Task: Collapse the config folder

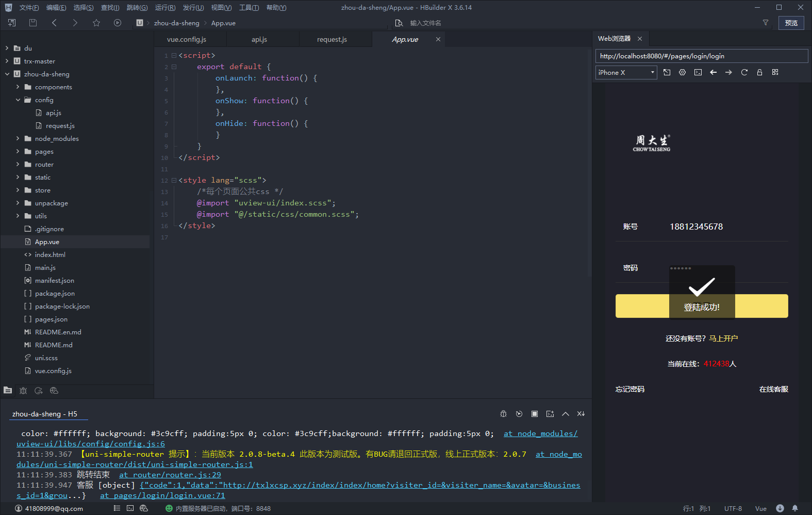Action: (x=18, y=100)
